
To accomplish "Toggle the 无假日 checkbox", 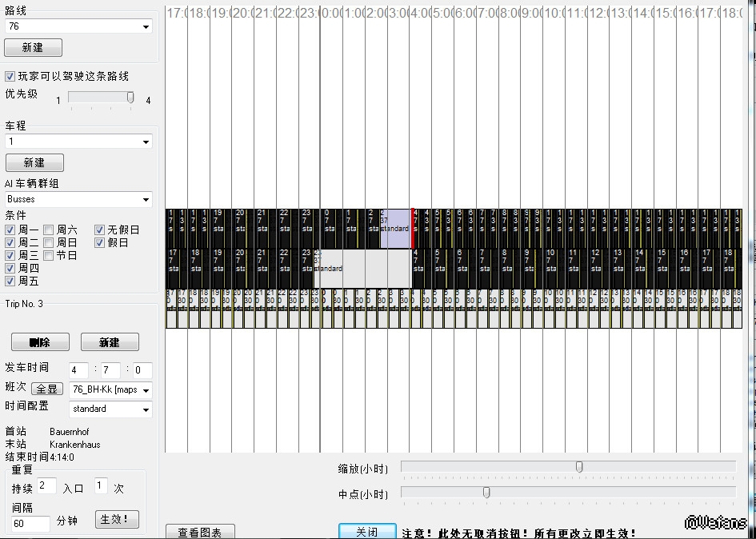I will pos(99,230).
